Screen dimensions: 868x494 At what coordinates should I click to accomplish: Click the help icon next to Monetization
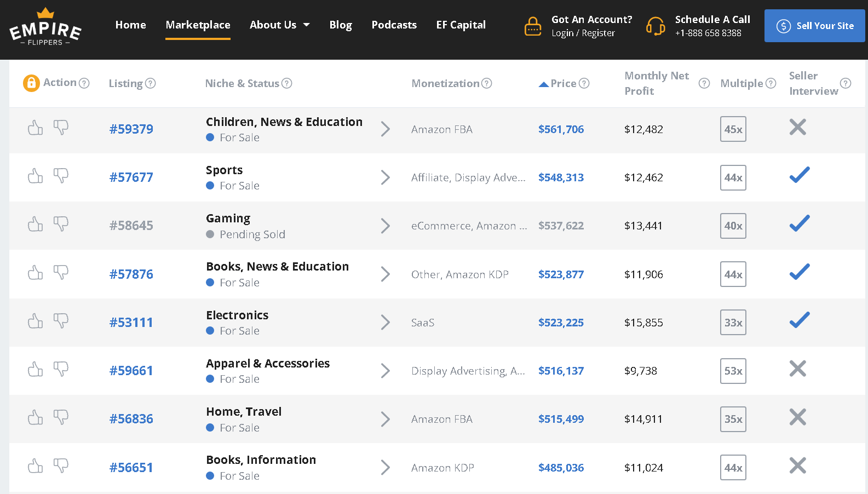pos(486,83)
